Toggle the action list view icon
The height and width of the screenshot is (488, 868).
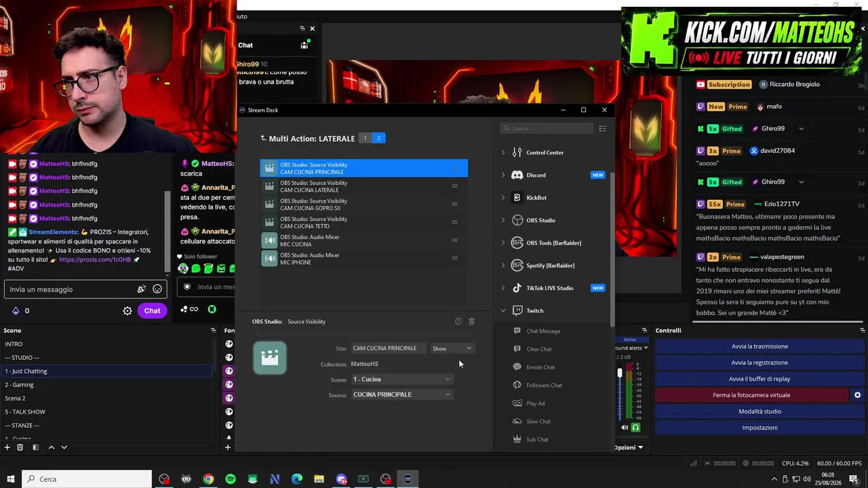click(602, 128)
